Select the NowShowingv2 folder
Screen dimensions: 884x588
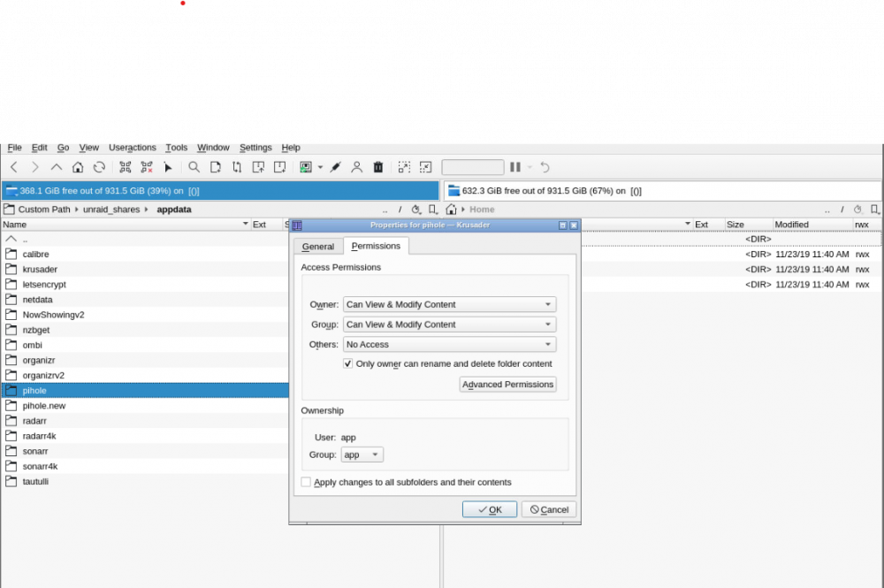pos(54,315)
